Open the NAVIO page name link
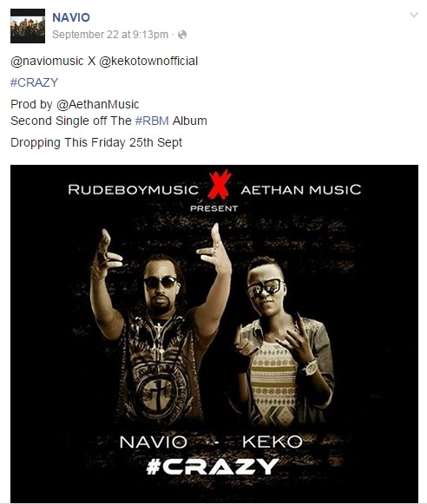This screenshot has width=427, height=504. click(71, 17)
